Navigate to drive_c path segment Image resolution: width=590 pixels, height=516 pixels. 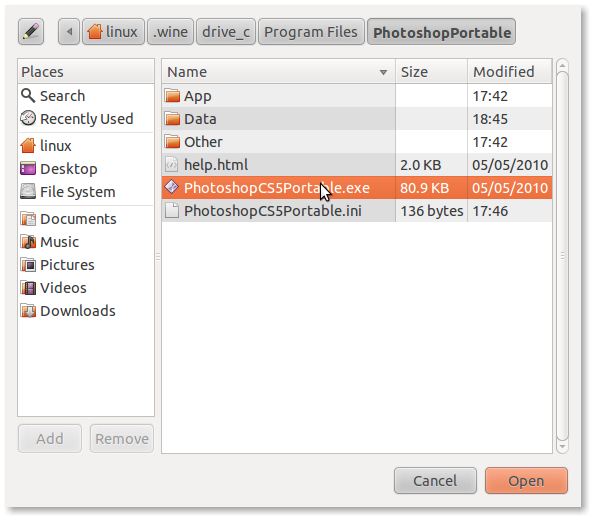coord(226,32)
